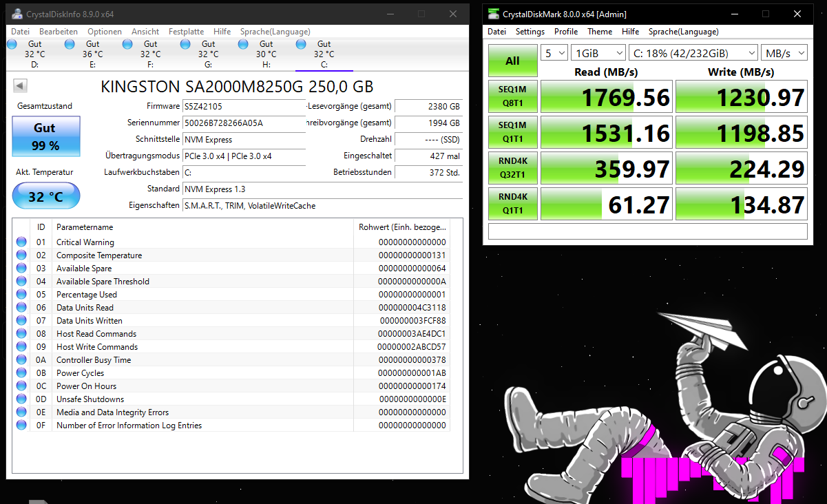The image size is (827, 504).
Task: Start the RND4K Q32T1 benchmark
Action: pyautogui.click(x=512, y=167)
